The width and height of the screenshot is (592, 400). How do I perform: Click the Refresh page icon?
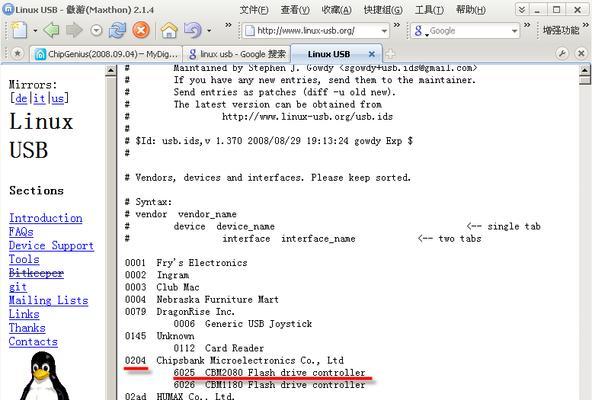117,30
